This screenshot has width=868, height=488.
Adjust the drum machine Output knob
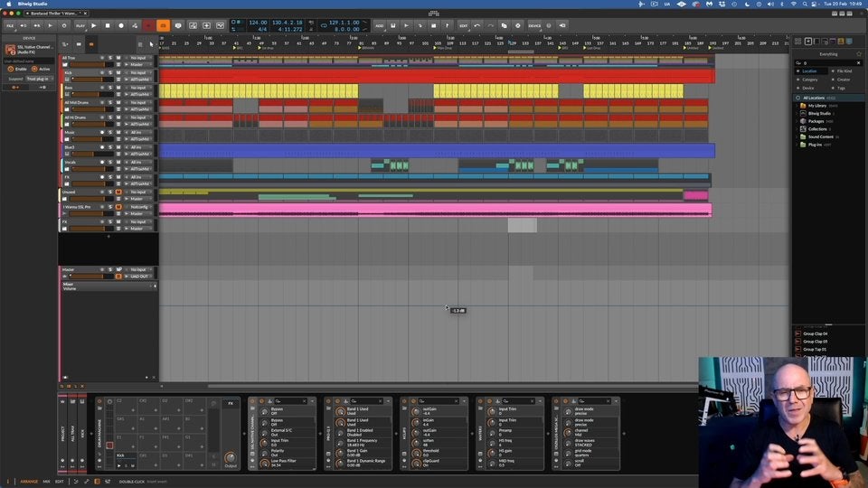click(x=230, y=456)
